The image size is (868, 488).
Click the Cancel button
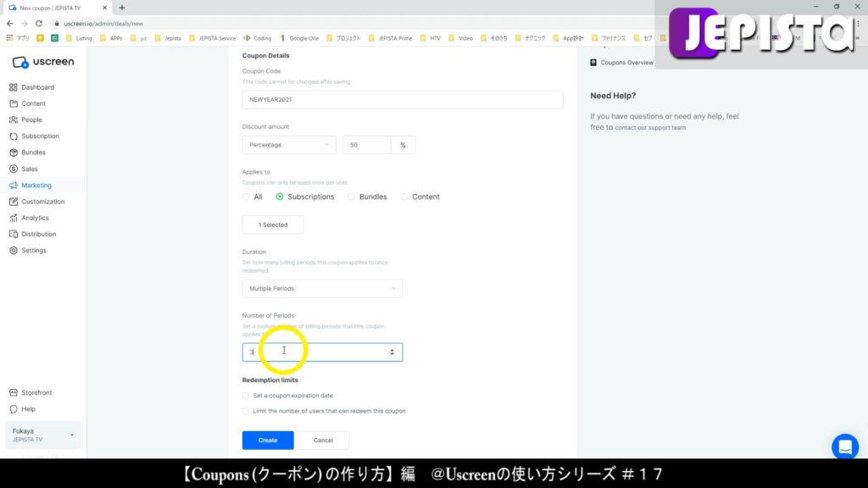tap(323, 441)
